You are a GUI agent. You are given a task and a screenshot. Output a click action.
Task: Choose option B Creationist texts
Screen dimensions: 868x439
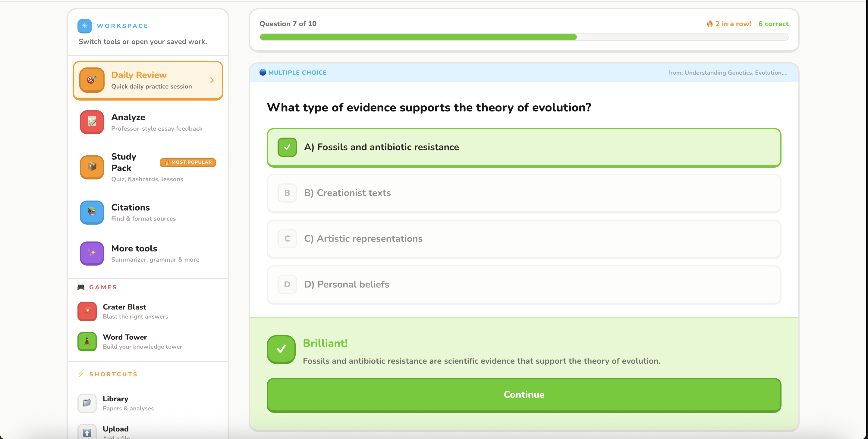pos(524,193)
